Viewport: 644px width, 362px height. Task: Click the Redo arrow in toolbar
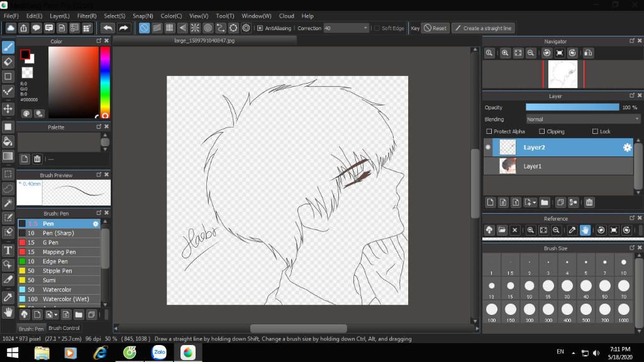[x=123, y=28]
